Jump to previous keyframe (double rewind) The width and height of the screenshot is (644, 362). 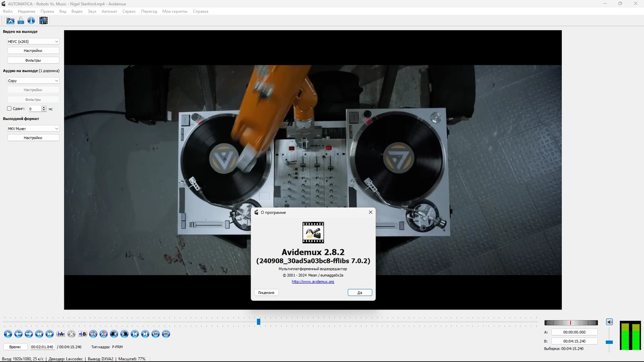click(39, 334)
